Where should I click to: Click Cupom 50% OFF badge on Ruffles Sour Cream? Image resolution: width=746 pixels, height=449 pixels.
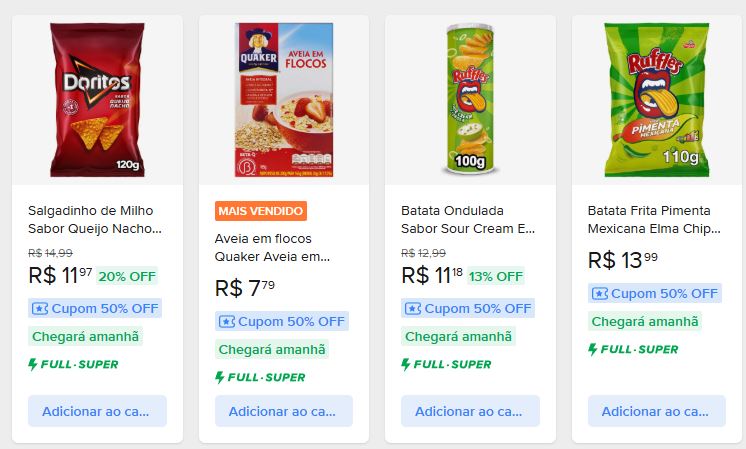point(468,309)
